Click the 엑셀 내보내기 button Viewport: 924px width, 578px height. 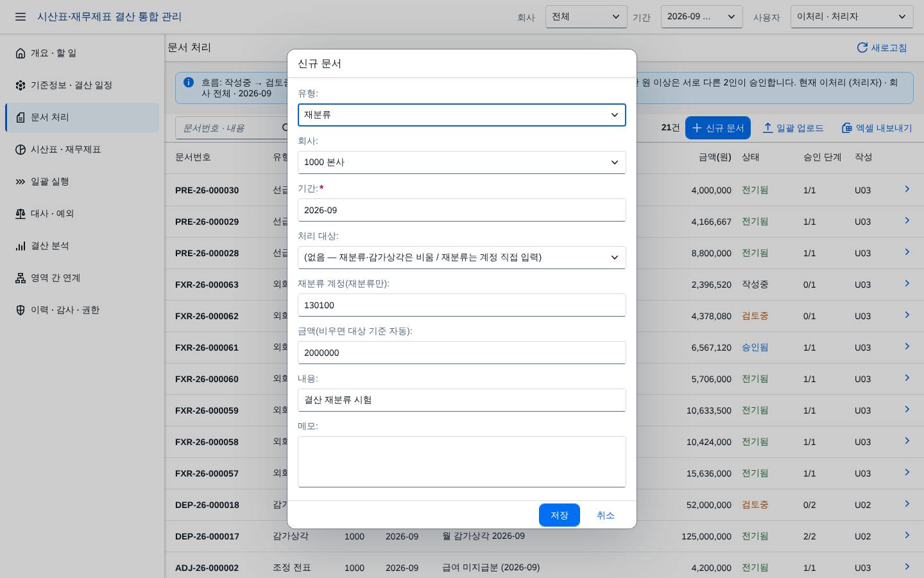877,128
